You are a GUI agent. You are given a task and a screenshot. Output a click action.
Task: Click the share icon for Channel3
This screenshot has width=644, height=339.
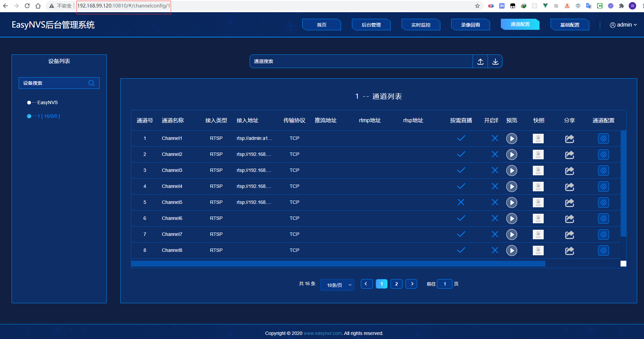pyautogui.click(x=570, y=171)
